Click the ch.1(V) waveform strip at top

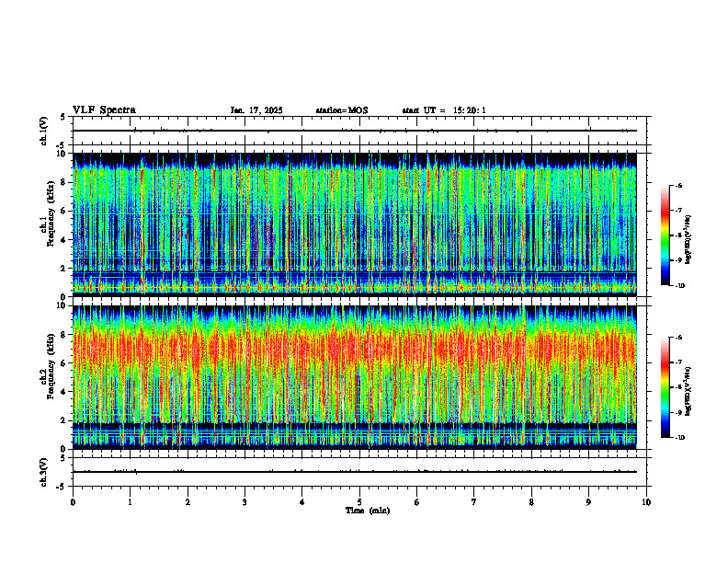(361, 131)
